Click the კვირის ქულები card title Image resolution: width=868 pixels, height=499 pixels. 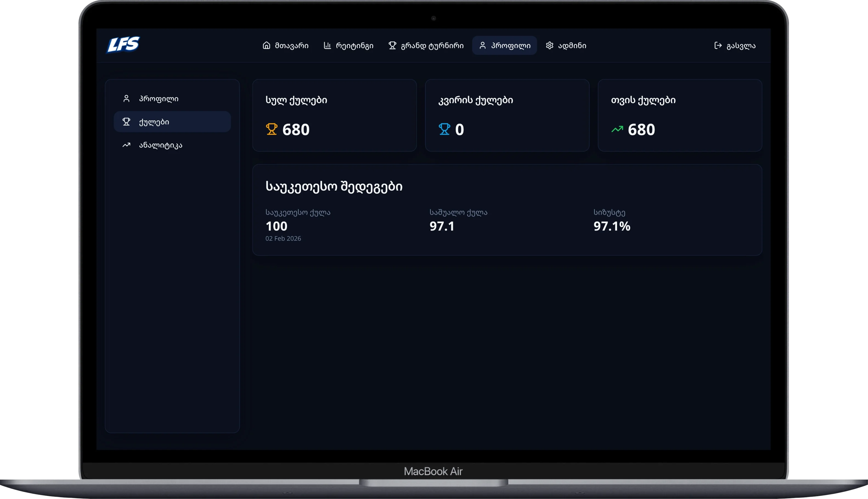pos(476,100)
